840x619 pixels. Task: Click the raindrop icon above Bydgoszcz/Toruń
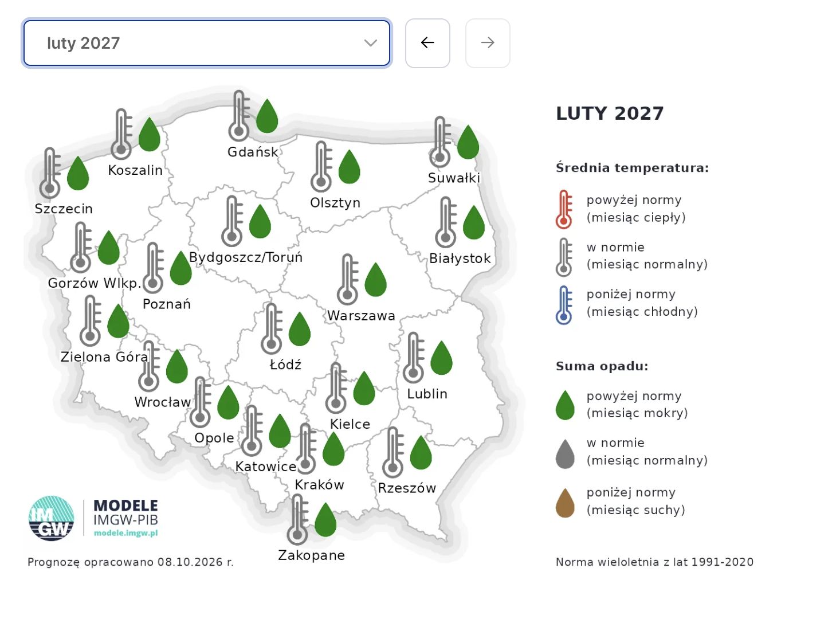pos(260,221)
